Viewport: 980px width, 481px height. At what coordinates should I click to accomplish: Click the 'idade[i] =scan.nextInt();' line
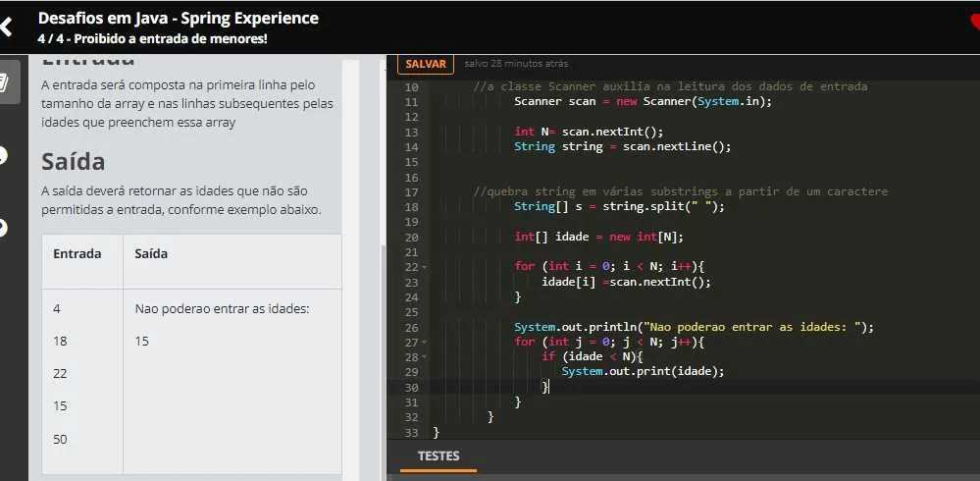click(626, 282)
